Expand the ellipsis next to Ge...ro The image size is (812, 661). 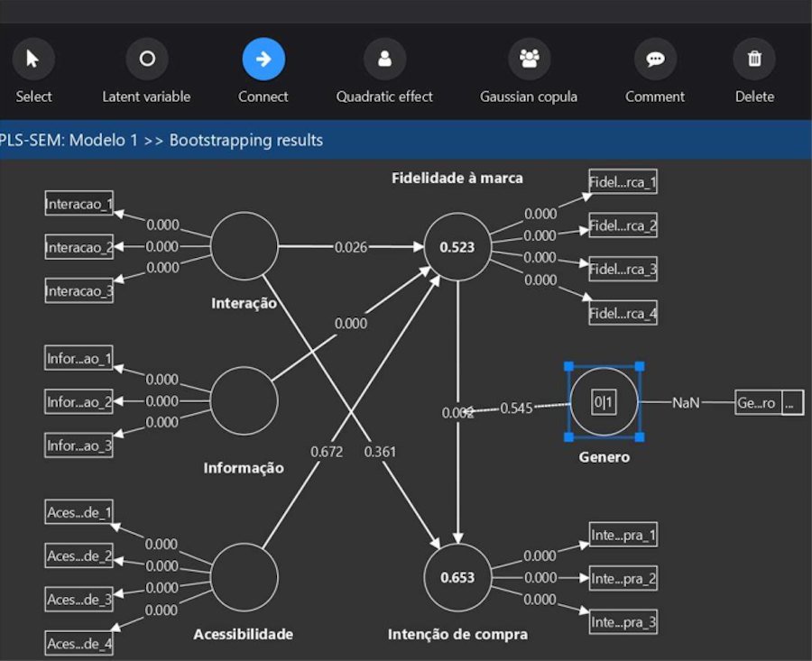click(x=792, y=403)
